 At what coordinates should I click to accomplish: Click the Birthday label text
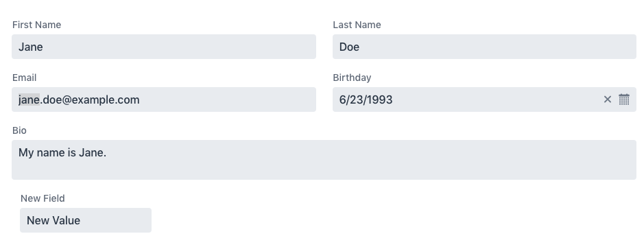click(x=352, y=78)
